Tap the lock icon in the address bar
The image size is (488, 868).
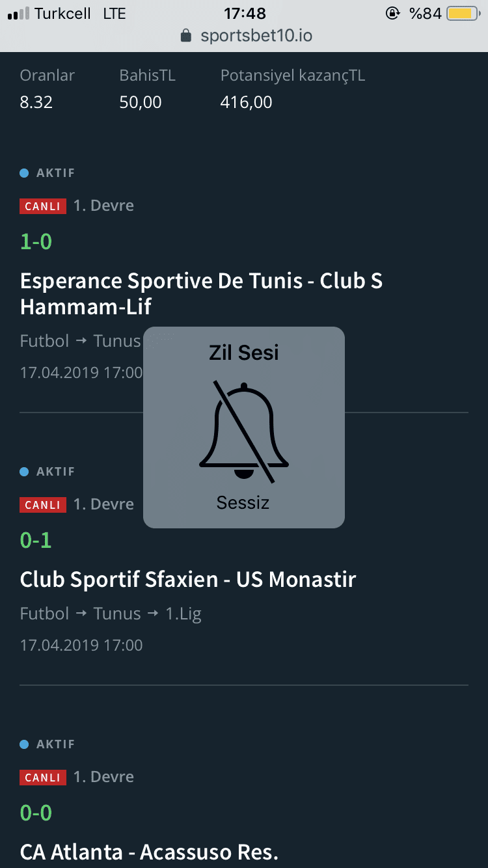click(x=186, y=35)
